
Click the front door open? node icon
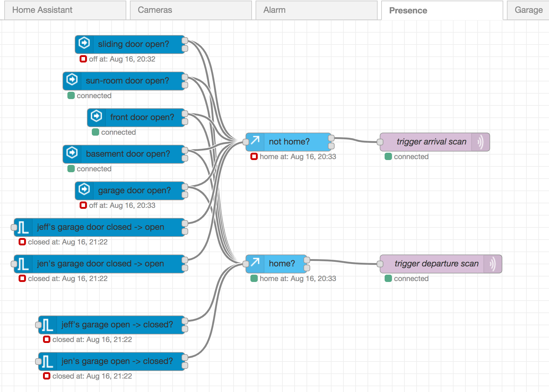96,116
